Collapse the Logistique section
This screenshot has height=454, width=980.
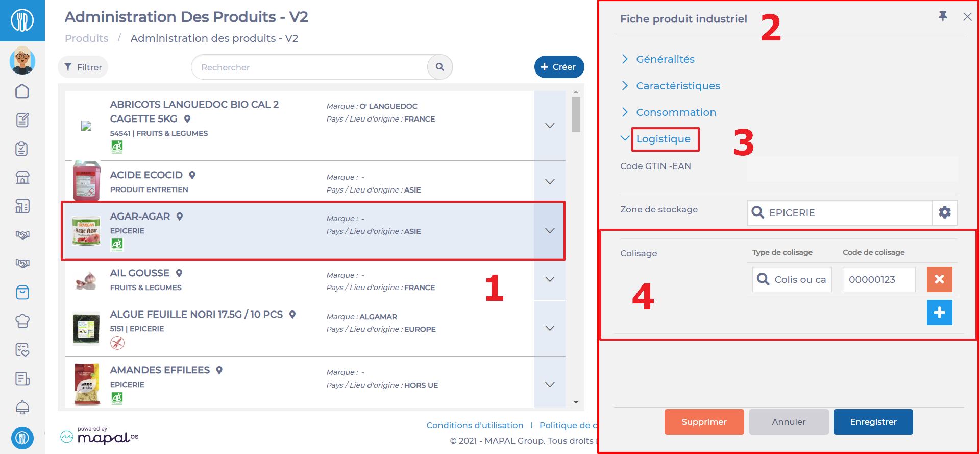(663, 139)
